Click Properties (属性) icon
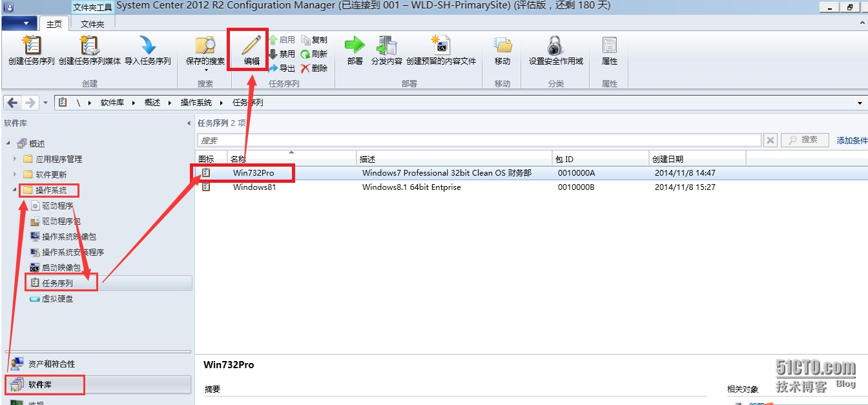Image resolution: width=868 pixels, height=405 pixels. coord(610,45)
